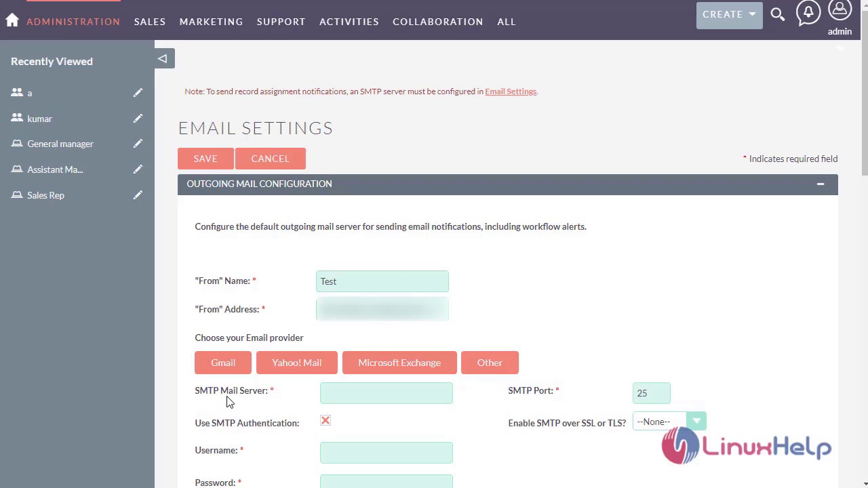Click the SMTP Mail Server input field
The height and width of the screenshot is (488, 868).
click(x=386, y=393)
